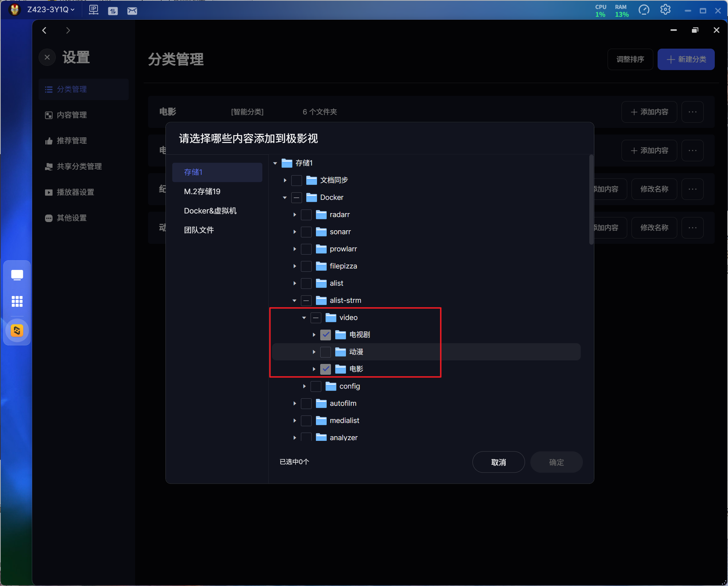Uncheck the 电视剧 folder checkbox

pos(326,335)
